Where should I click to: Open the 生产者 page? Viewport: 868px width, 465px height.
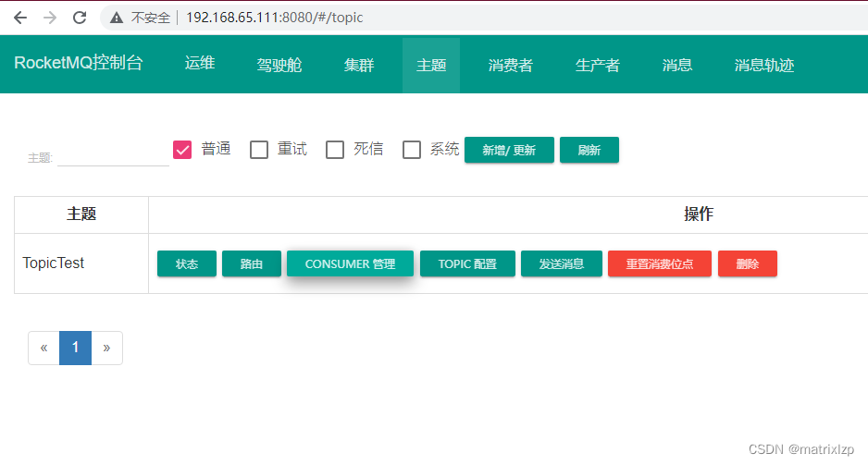tap(597, 66)
